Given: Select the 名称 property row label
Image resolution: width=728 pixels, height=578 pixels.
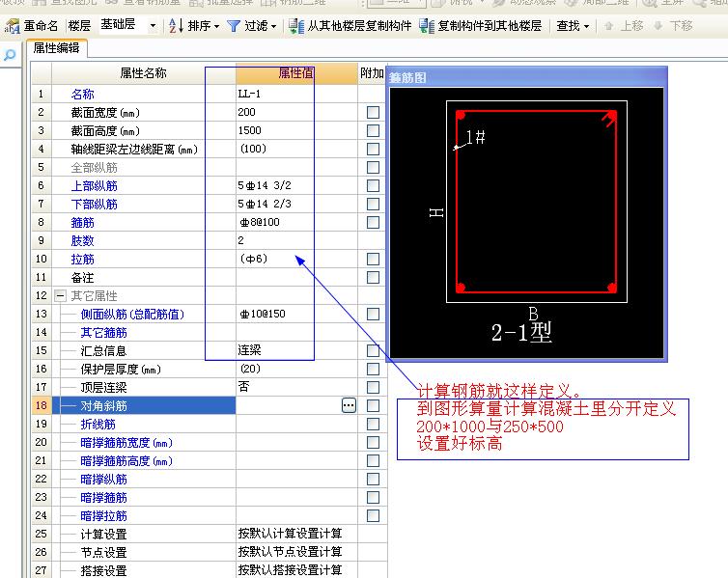Looking at the screenshot, I should click(x=83, y=95).
